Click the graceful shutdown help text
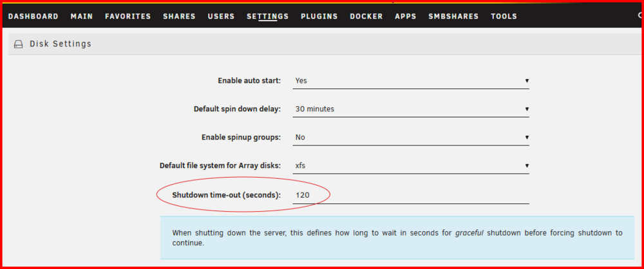 coord(397,237)
